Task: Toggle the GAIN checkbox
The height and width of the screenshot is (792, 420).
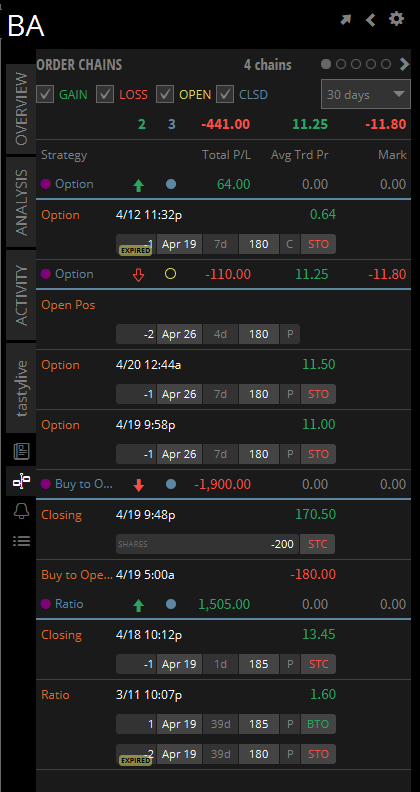Action: tap(45, 94)
